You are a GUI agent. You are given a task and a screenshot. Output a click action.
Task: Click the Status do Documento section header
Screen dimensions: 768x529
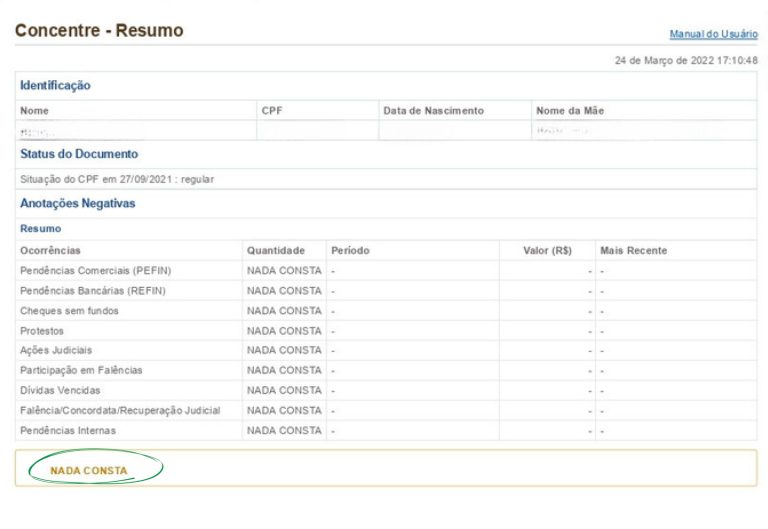click(79, 154)
